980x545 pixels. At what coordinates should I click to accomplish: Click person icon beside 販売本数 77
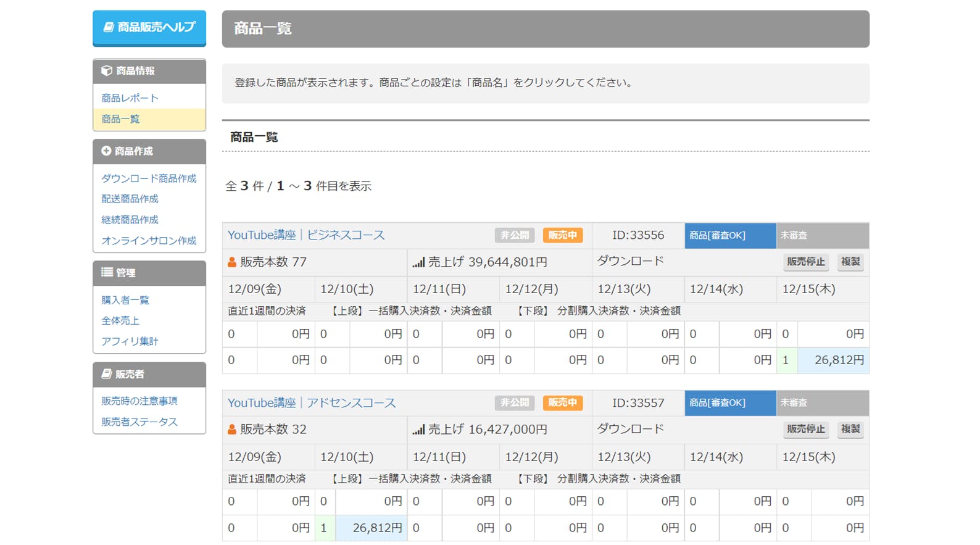coord(232,262)
